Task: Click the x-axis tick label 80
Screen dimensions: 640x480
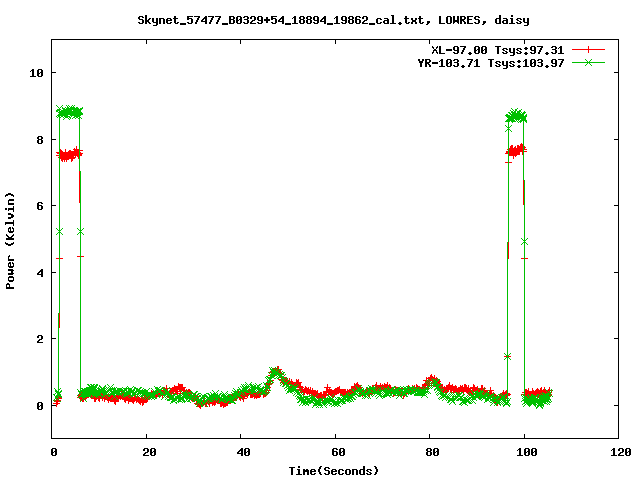Action: (x=432, y=452)
